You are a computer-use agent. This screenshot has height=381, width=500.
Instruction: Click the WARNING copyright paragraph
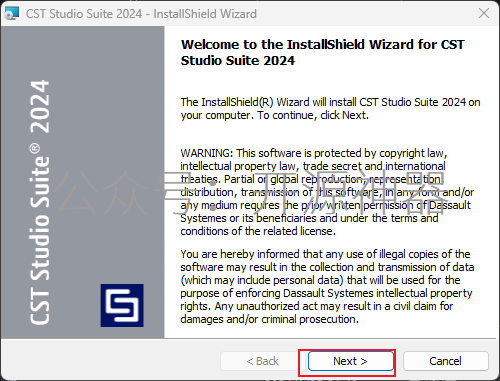(x=327, y=192)
